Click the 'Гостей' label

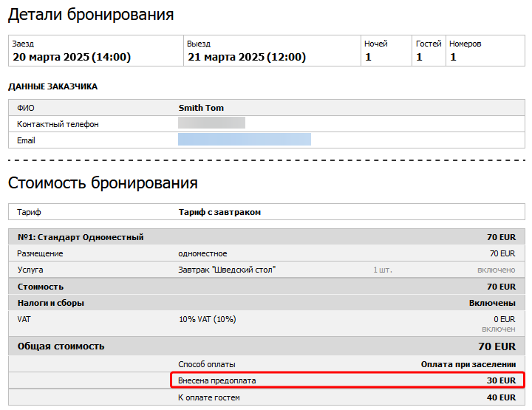429,44
